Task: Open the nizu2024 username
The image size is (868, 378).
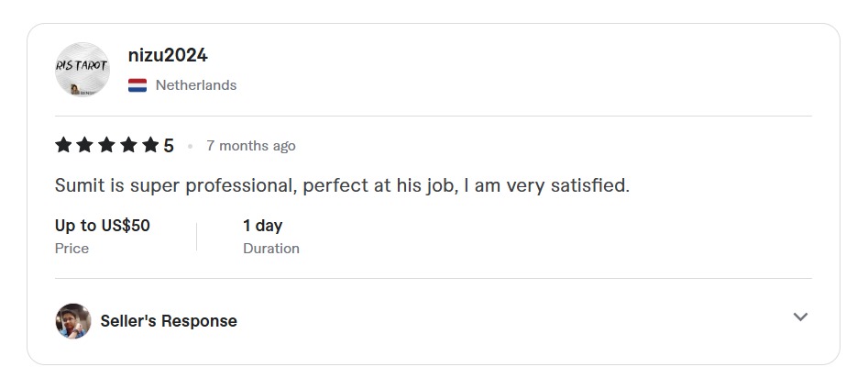Action: pos(168,55)
